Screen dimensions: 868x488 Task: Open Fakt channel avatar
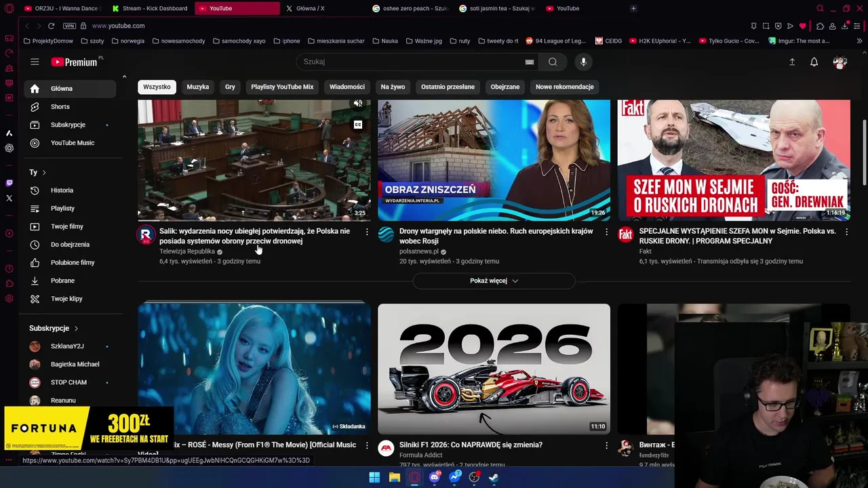pyautogui.click(x=625, y=235)
